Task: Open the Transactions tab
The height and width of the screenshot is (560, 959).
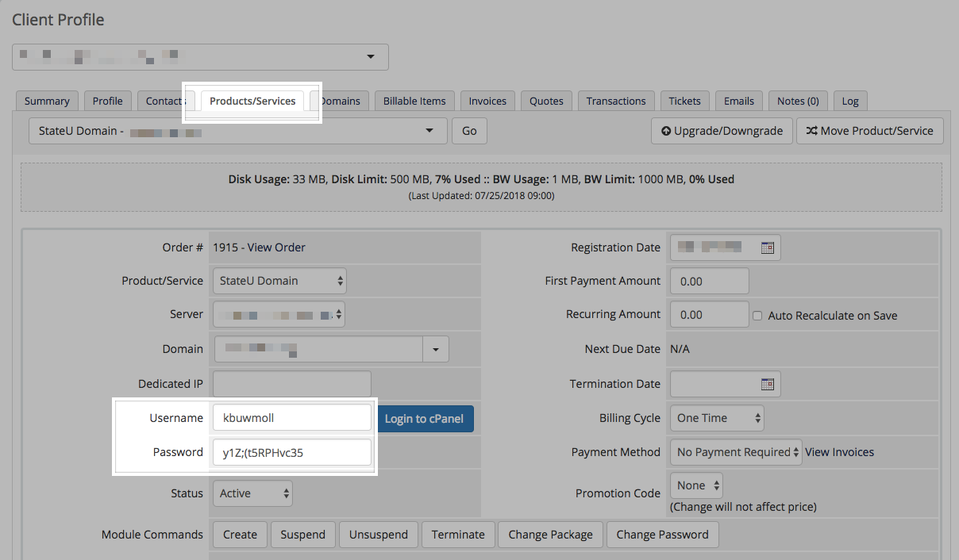Action: click(616, 101)
